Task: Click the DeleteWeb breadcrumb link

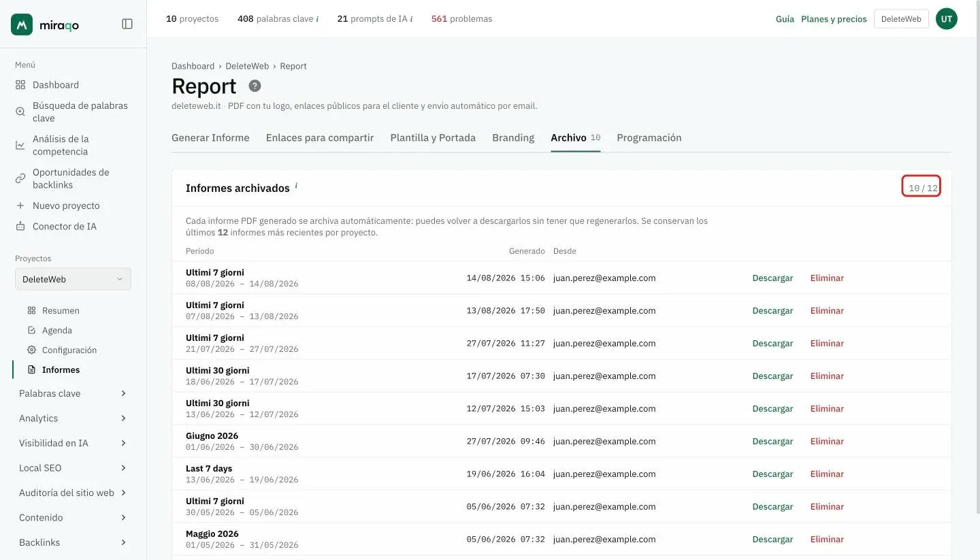Action: click(247, 66)
